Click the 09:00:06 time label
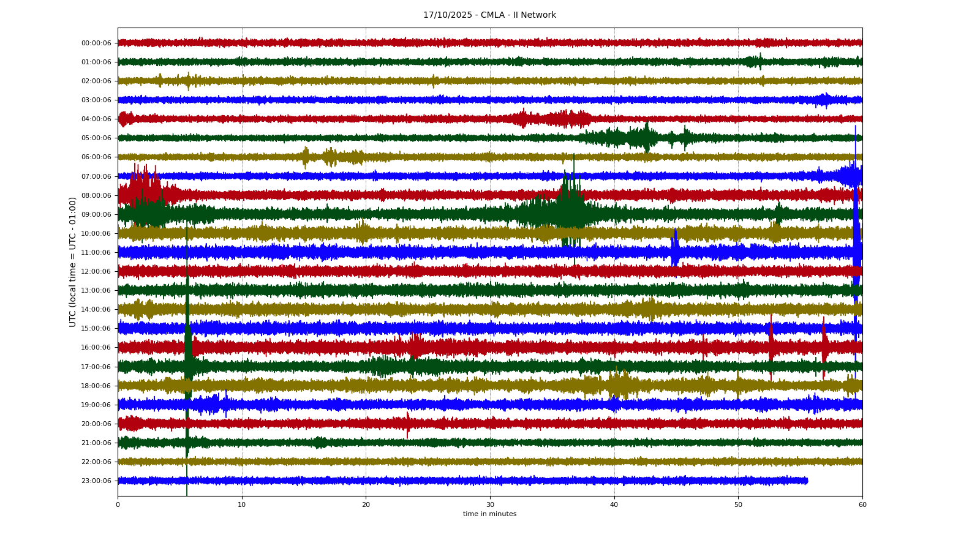The width and height of the screenshot is (980, 551). pos(96,214)
